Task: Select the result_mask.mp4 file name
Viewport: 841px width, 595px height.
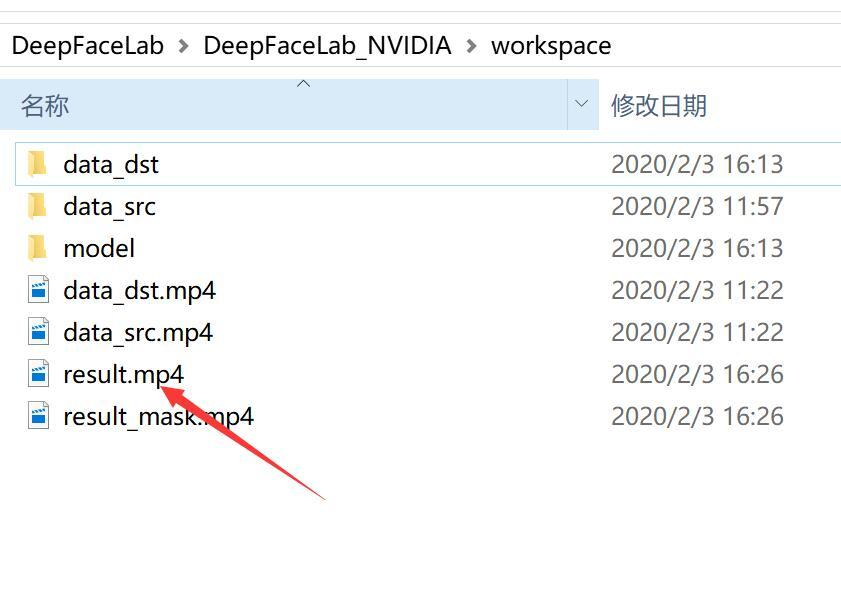Action: point(159,417)
